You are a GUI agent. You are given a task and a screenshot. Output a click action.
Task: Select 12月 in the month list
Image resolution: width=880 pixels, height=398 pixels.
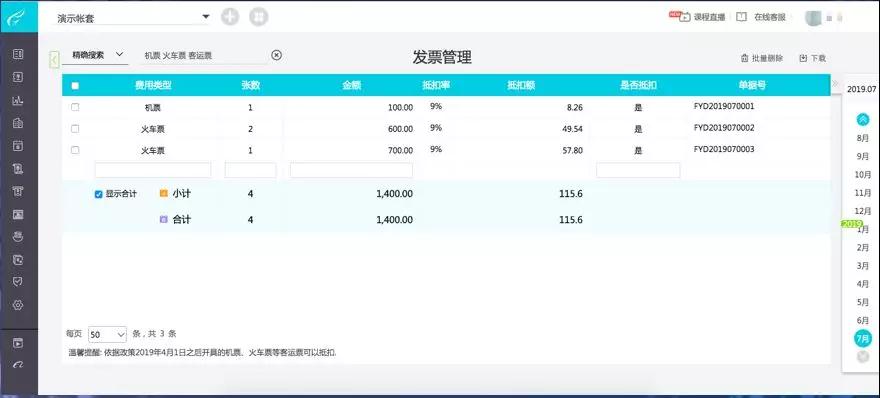(863, 211)
